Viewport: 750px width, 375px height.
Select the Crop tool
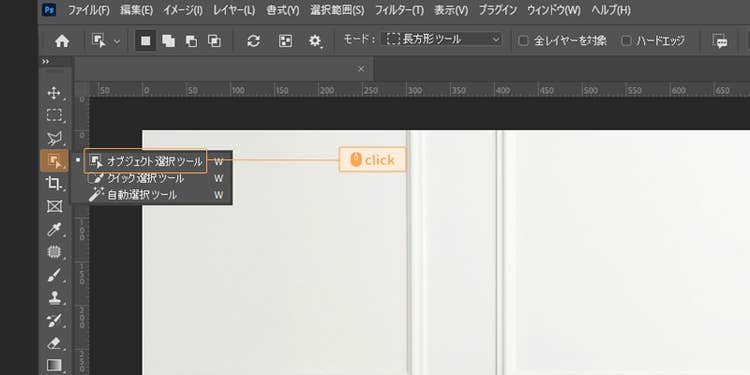click(54, 183)
